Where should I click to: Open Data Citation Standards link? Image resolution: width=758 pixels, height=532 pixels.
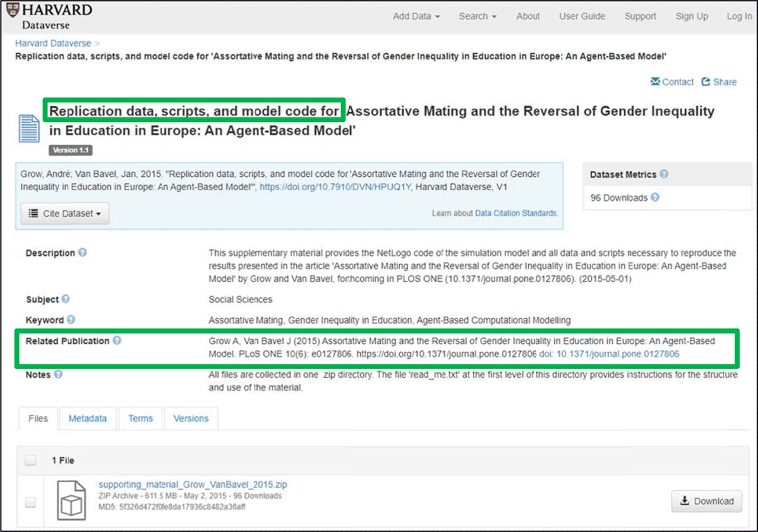tap(516, 214)
